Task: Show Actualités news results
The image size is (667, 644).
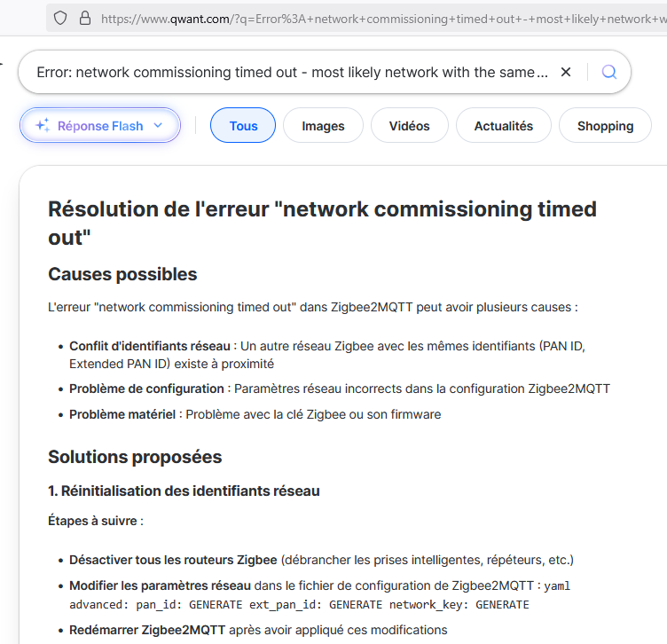Action: (x=503, y=126)
